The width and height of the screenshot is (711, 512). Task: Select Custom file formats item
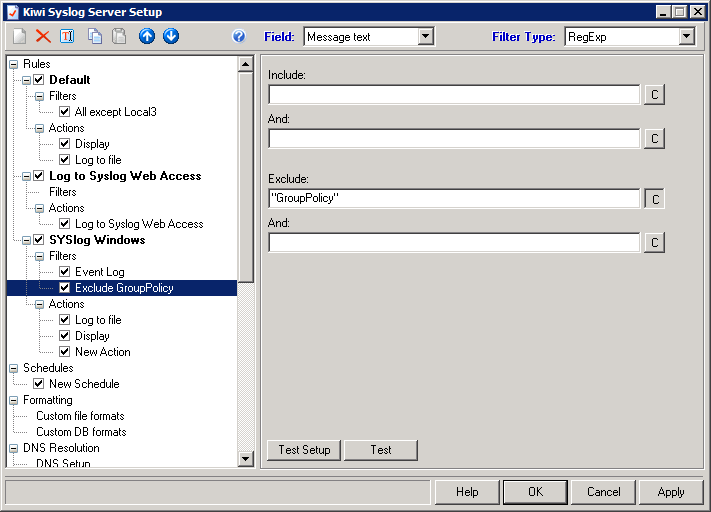pyautogui.click(x=80, y=416)
